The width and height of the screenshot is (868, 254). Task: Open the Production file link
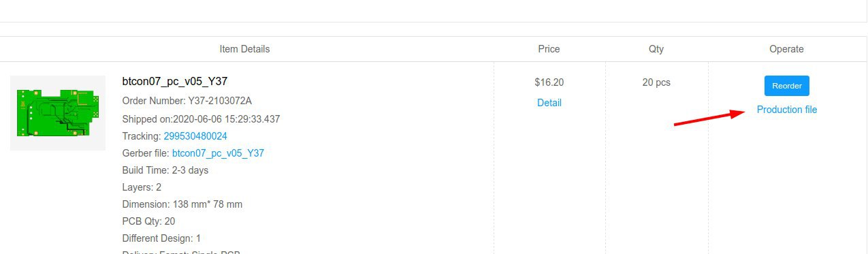(786, 110)
